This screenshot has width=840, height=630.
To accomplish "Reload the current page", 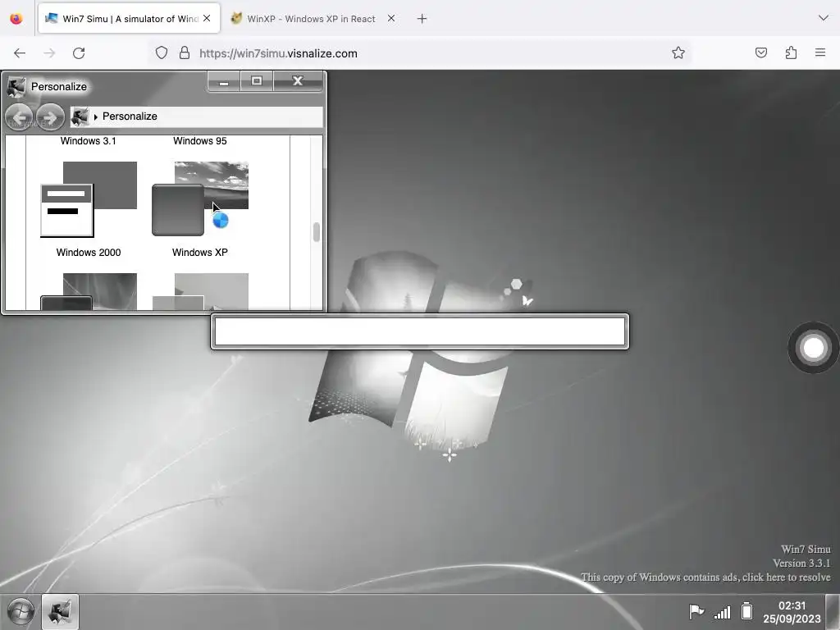I will click(x=79, y=53).
